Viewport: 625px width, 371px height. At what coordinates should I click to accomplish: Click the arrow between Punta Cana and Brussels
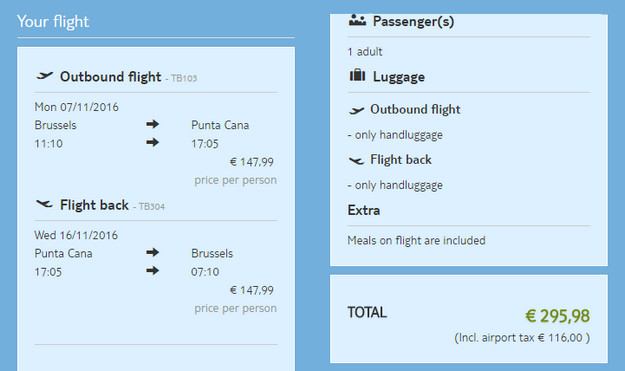click(x=152, y=252)
